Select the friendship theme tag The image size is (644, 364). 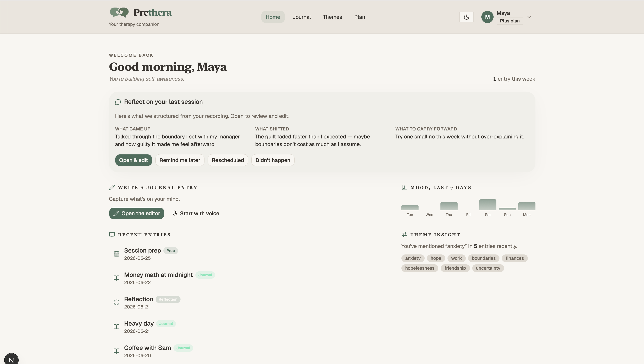tap(455, 268)
